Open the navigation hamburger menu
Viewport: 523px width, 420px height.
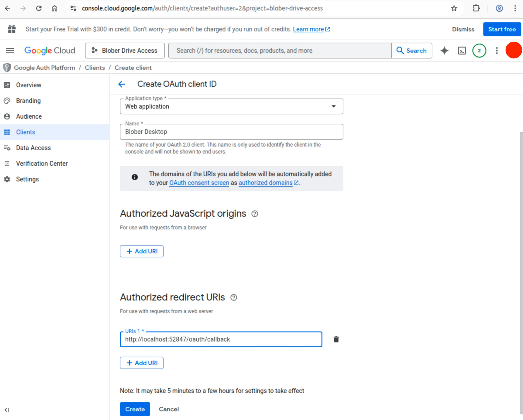pos(10,50)
